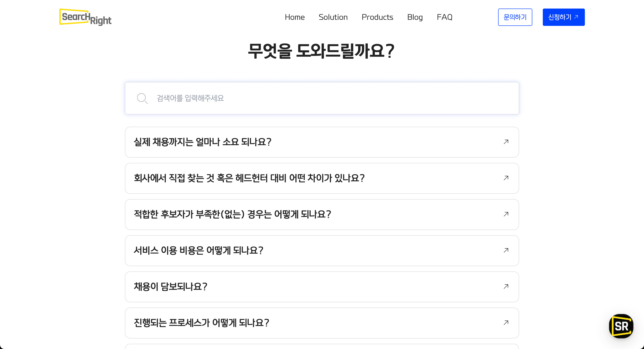Image resolution: width=644 pixels, height=349 pixels.
Task: Expand 진행되는 프로세스가 어떻게 되나요? question
Action: (322, 323)
